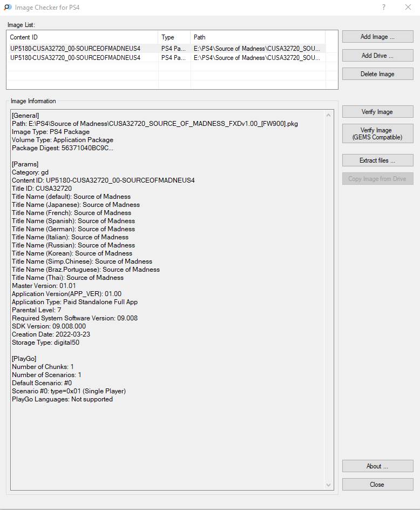Click the second row's path cell
Image resolution: width=420 pixels, height=510 pixels.
tap(257, 58)
